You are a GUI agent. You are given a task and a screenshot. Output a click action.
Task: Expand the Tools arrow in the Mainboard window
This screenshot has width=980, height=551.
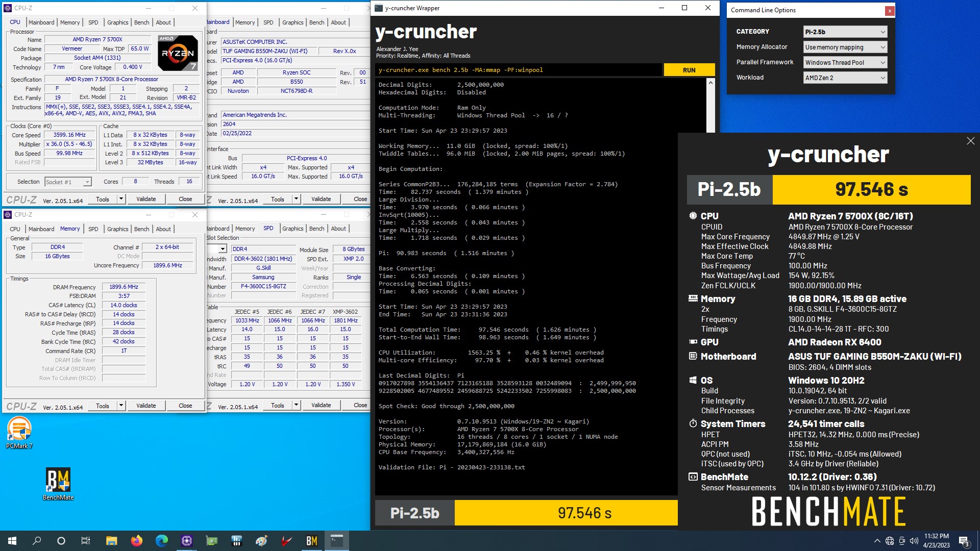296,199
